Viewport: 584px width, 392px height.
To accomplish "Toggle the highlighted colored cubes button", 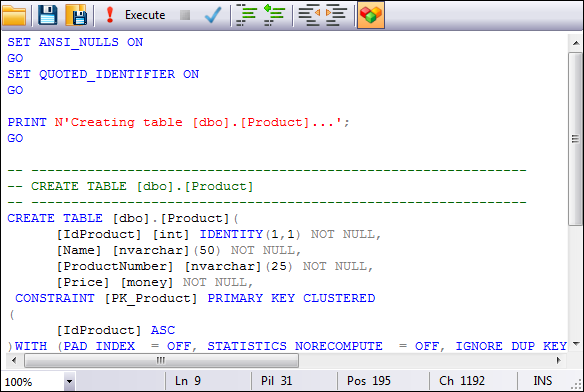I will 371,15.
